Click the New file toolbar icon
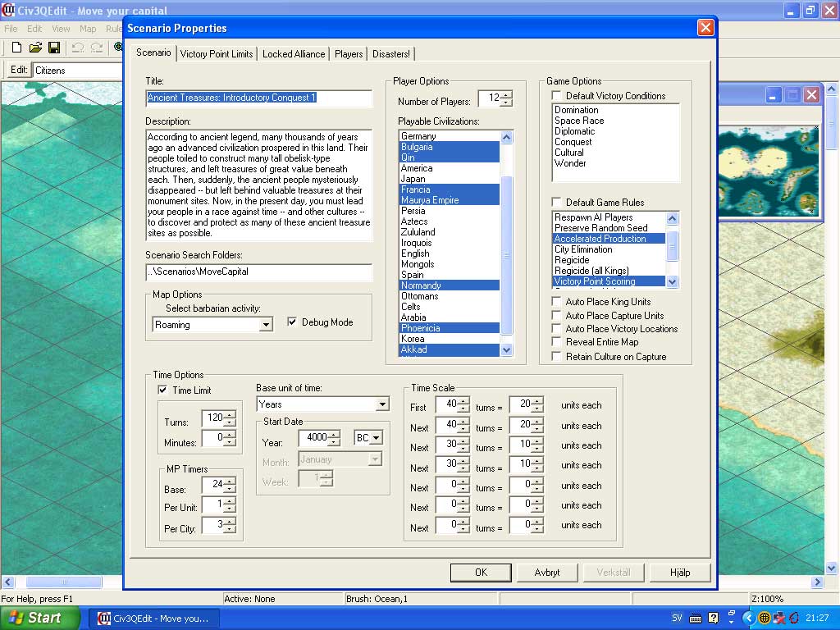The image size is (840, 630). (16, 48)
